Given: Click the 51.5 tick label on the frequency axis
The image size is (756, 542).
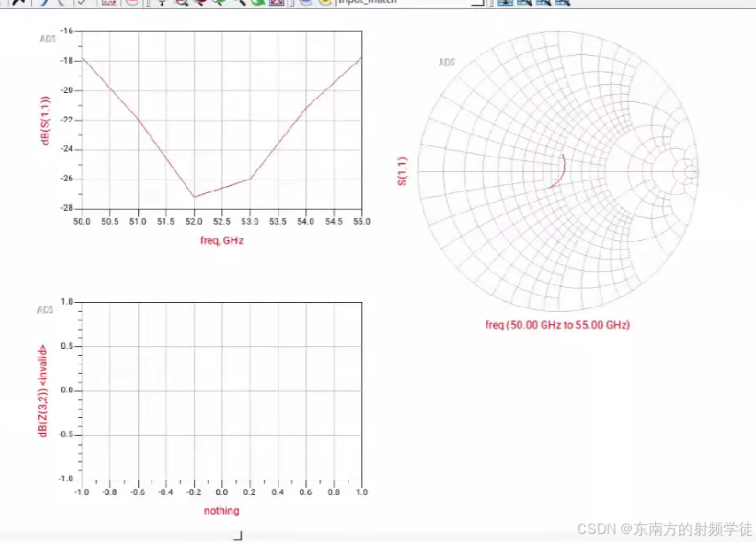Looking at the screenshot, I should [x=166, y=221].
